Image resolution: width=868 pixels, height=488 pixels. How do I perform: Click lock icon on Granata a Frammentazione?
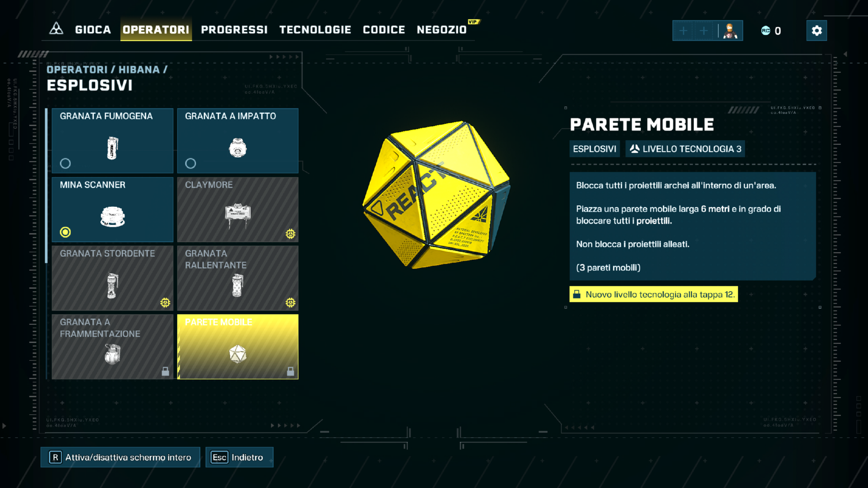click(x=165, y=371)
